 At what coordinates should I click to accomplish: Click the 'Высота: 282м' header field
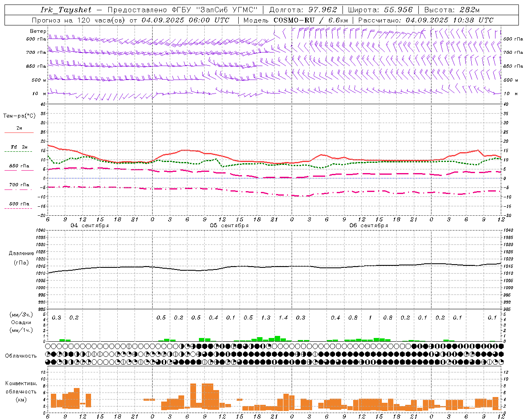click(x=452, y=10)
